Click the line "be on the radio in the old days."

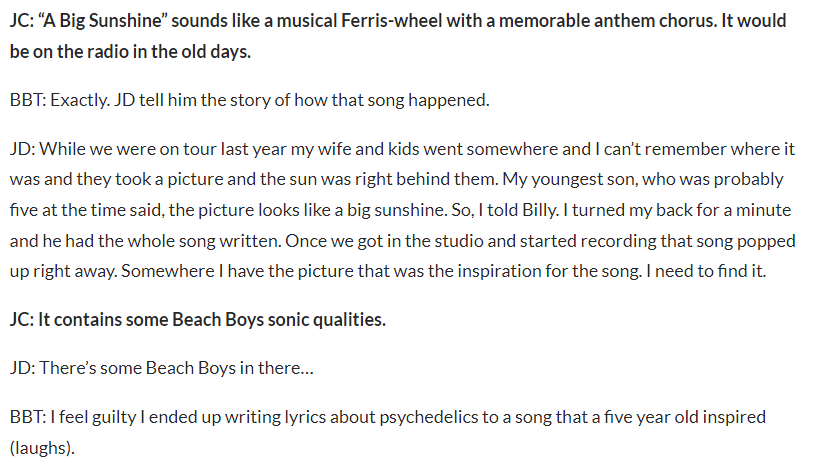130,52
